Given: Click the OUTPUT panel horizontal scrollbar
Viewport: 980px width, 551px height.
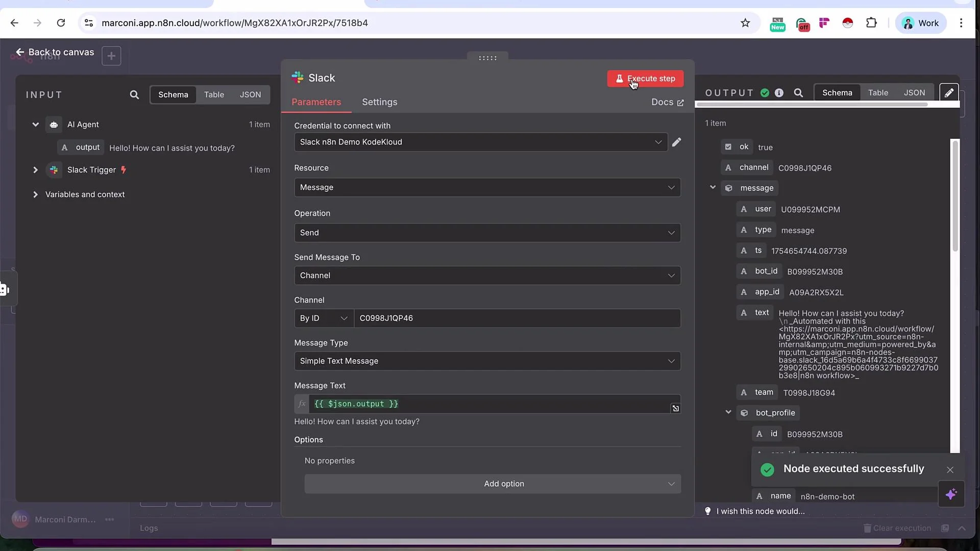Looking at the screenshot, I should click(x=812, y=105).
